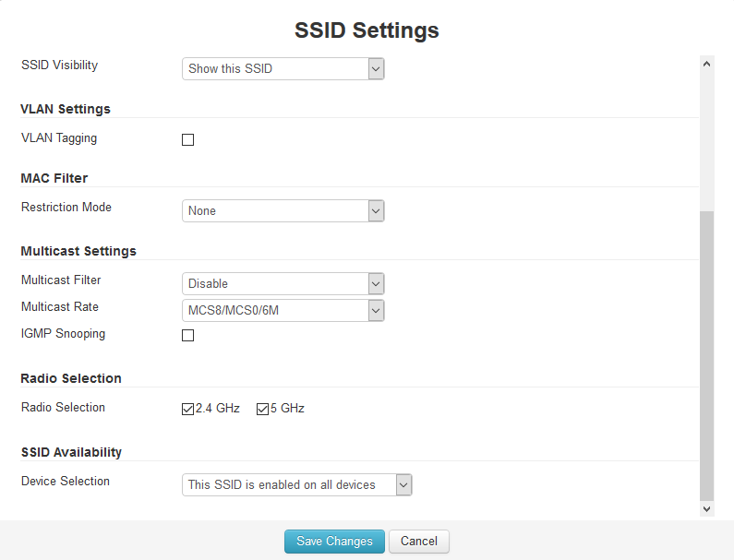
Task: Click the scrollbar track above the thumb
Action: (x=707, y=141)
